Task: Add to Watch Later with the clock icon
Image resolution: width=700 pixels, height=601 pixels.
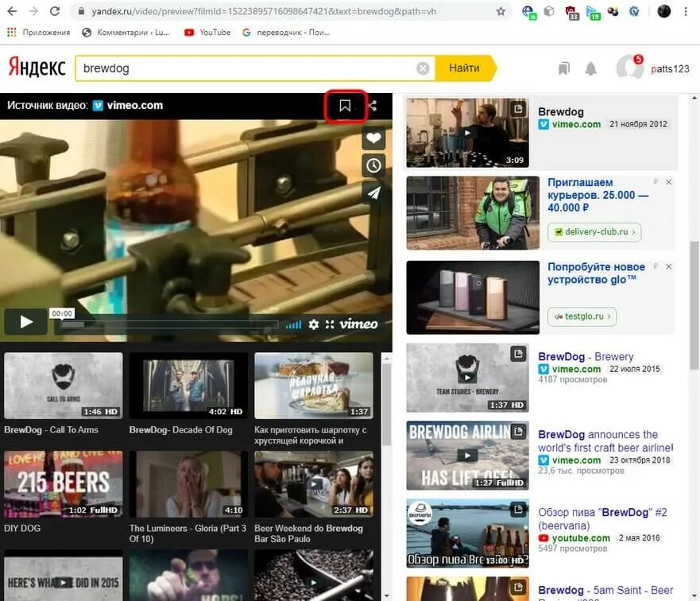Action: 373,165
